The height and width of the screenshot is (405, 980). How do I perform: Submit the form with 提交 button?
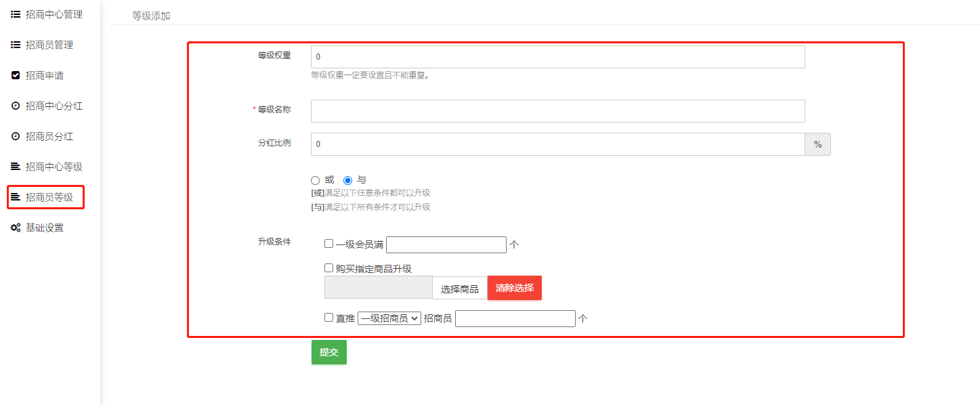[x=329, y=352]
